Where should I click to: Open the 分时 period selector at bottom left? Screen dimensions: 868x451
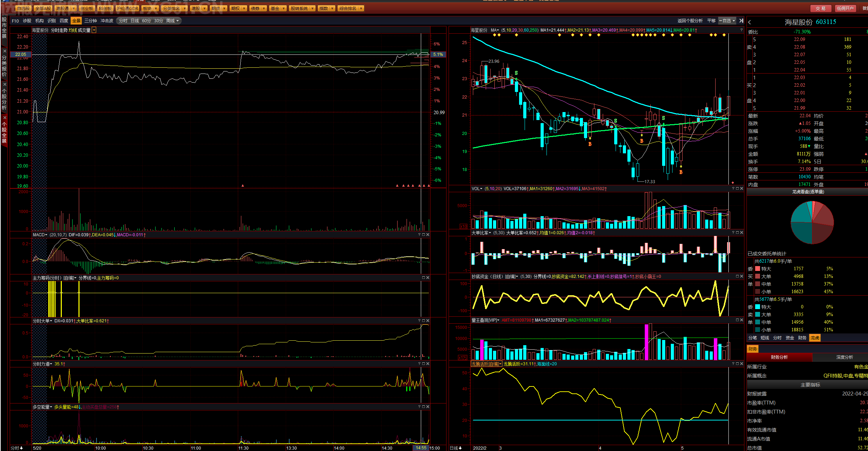[x=17, y=448]
